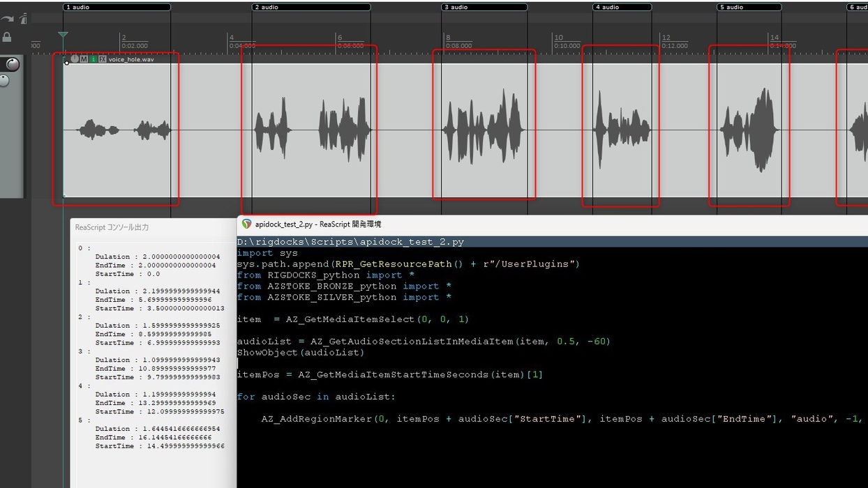Screen dimensions: 868x488
Task: Click the track volume knob in track panel
Action: [13, 65]
